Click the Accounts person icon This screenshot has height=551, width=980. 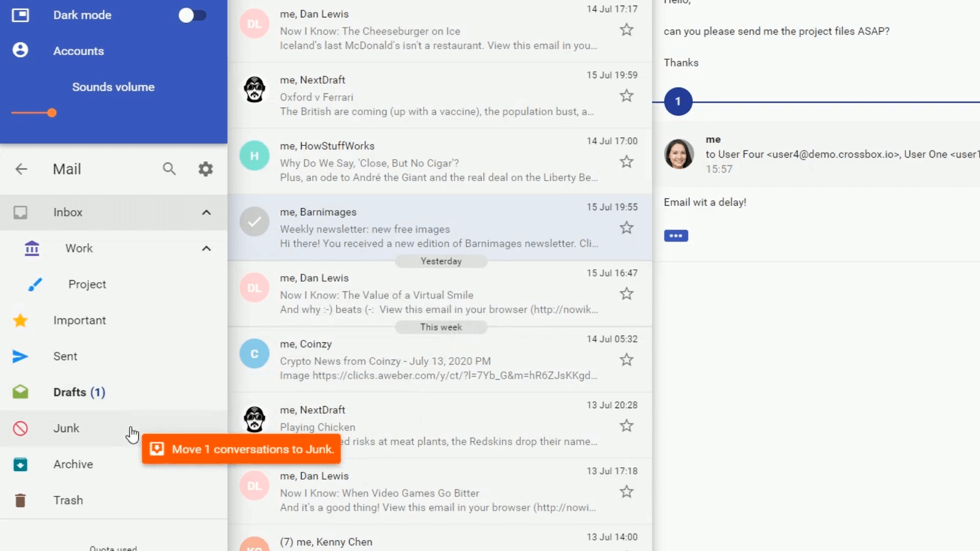click(20, 50)
